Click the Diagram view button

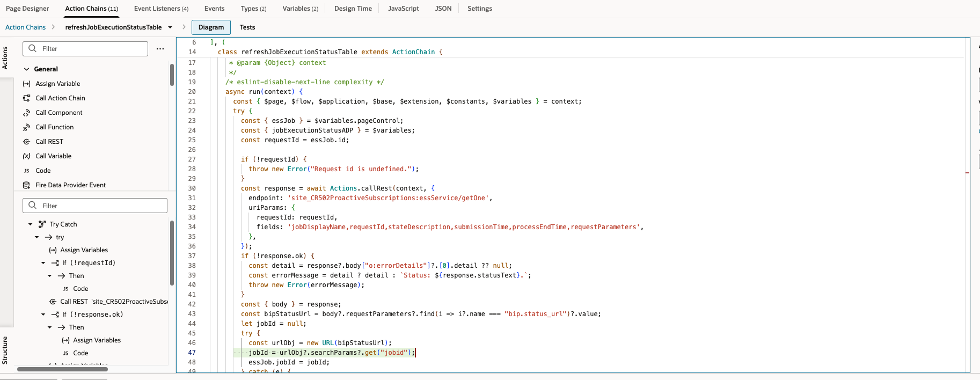(x=211, y=27)
